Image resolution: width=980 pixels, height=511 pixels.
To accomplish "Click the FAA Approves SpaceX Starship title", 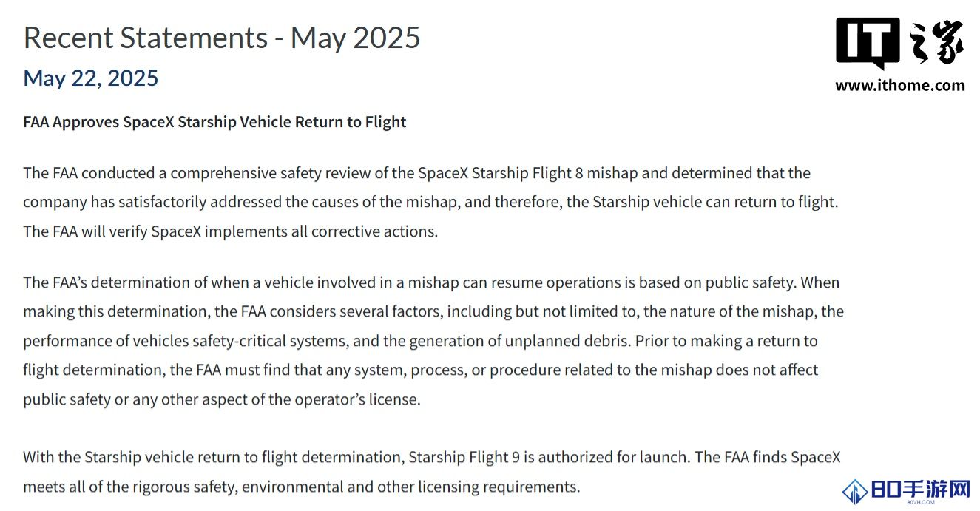I will pyautogui.click(x=214, y=121).
